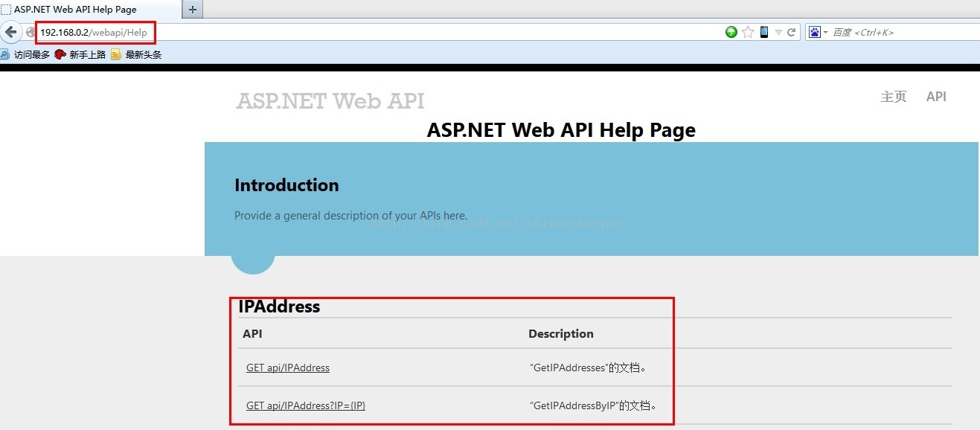Open the 最新头条 feed bookmark
980x430 pixels.
[x=136, y=54]
